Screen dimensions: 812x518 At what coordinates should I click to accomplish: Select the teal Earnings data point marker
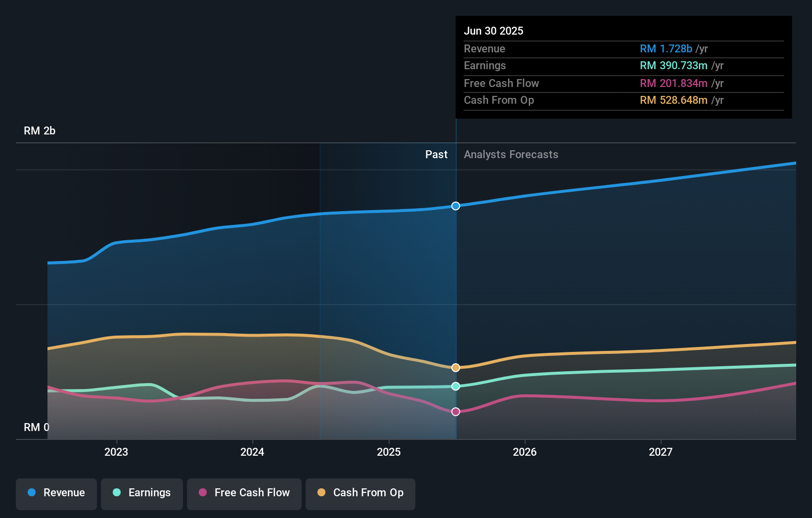(x=455, y=387)
